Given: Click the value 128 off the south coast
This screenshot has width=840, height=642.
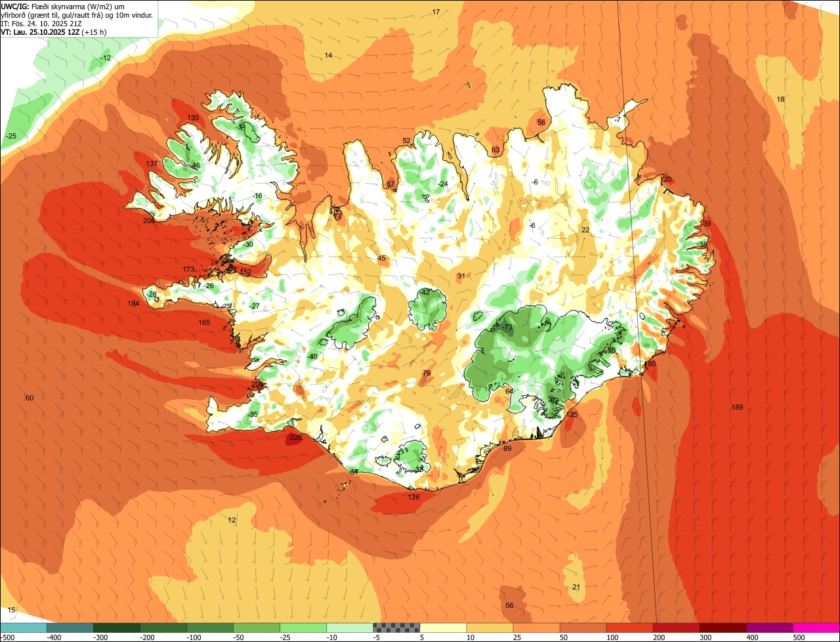Looking at the screenshot, I should tap(413, 497).
